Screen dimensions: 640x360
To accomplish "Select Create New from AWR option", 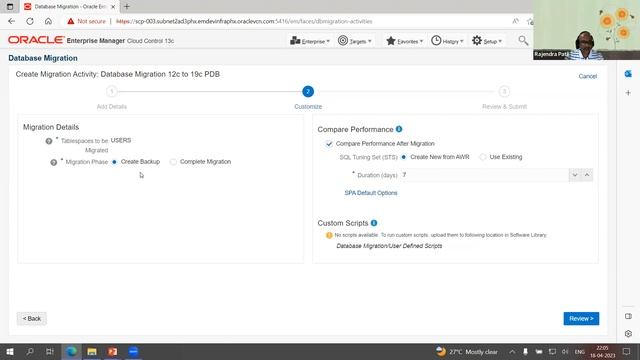I will pyautogui.click(x=404, y=157).
